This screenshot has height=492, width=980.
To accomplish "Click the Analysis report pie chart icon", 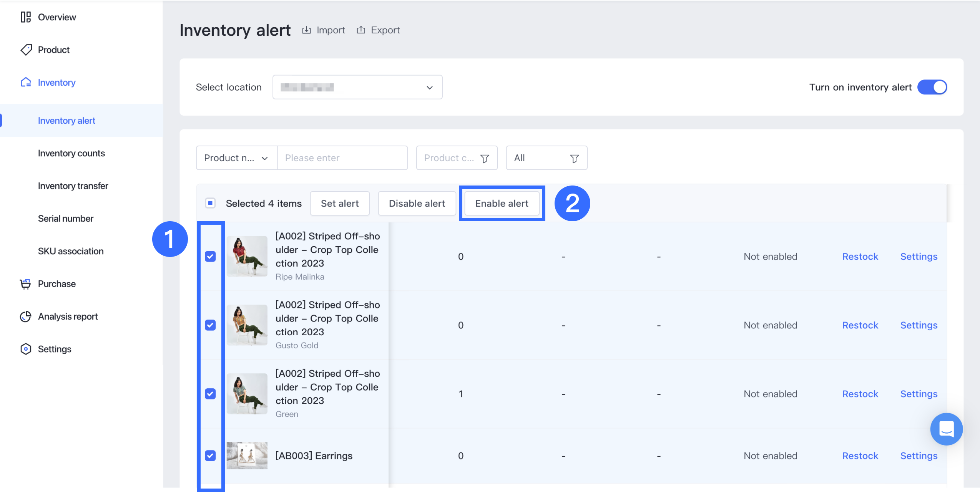I will click(x=25, y=316).
